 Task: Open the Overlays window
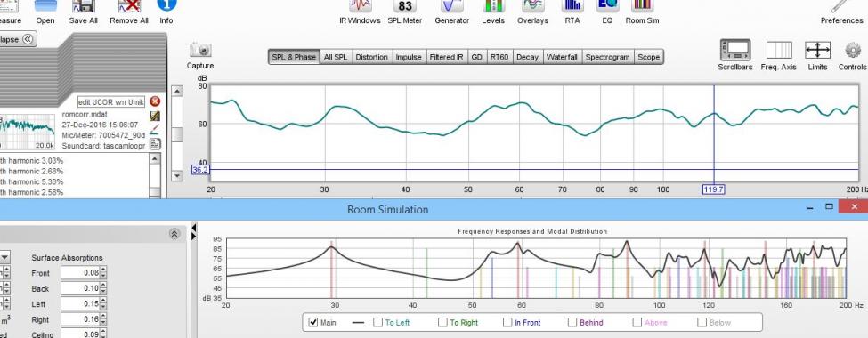coord(532,6)
